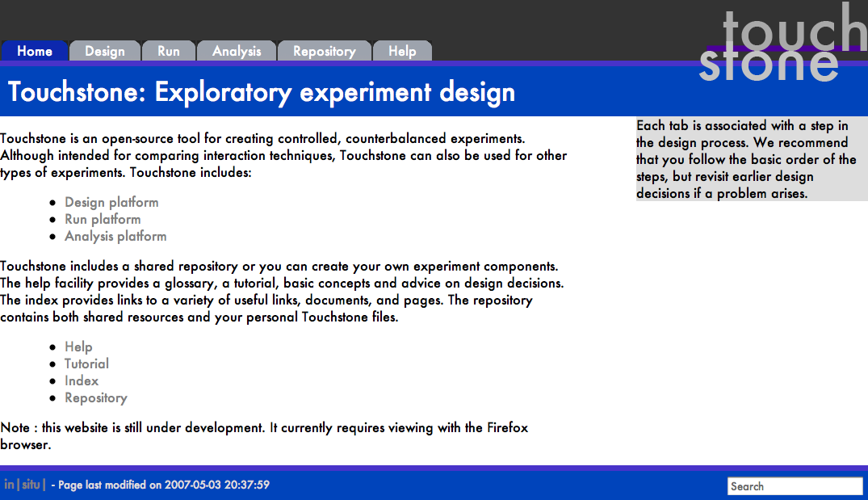Focus the Search input field
The image size is (868, 500).
[795, 486]
